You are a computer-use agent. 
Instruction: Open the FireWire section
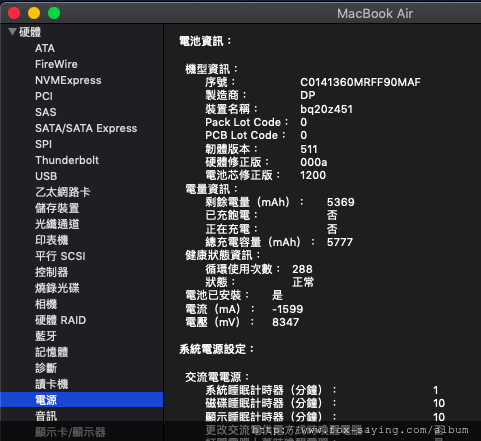(x=56, y=64)
